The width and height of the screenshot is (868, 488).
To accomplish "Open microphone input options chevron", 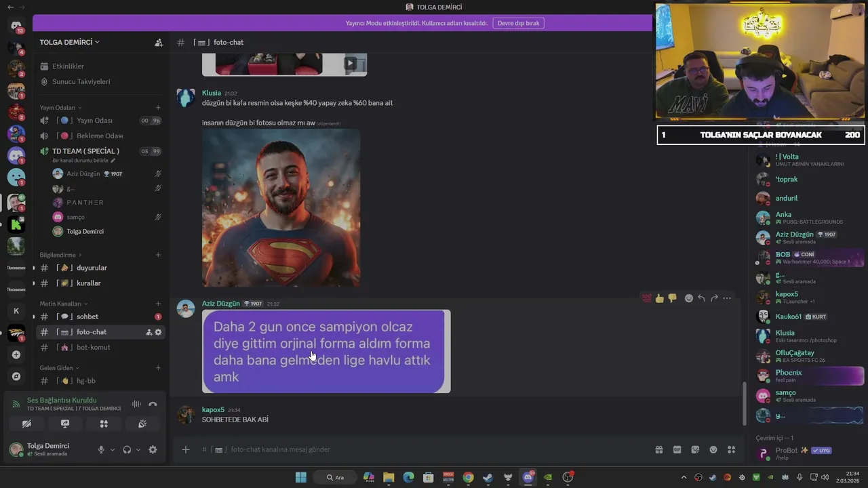I will point(113,449).
